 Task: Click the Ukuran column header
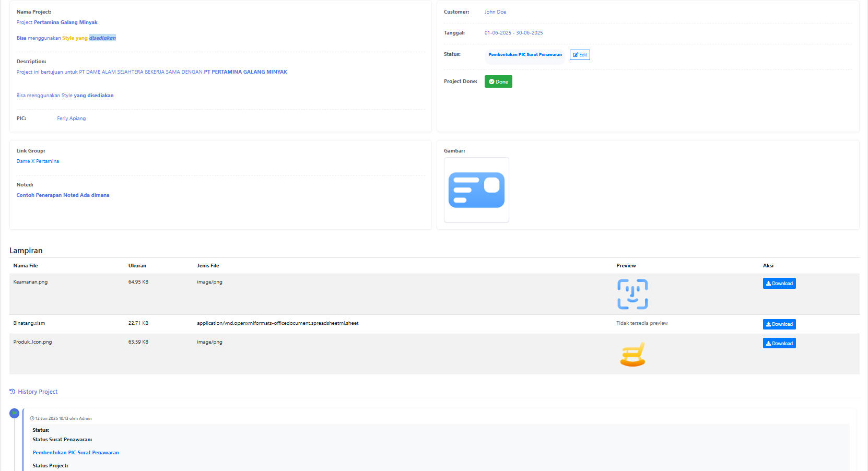[x=137, y=266]
